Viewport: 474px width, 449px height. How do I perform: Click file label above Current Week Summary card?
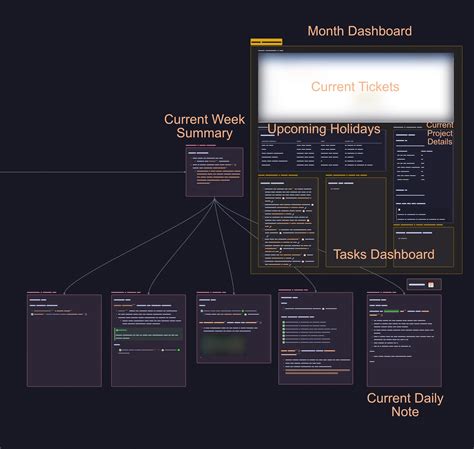pyautogui.click(x=201, y=145)
